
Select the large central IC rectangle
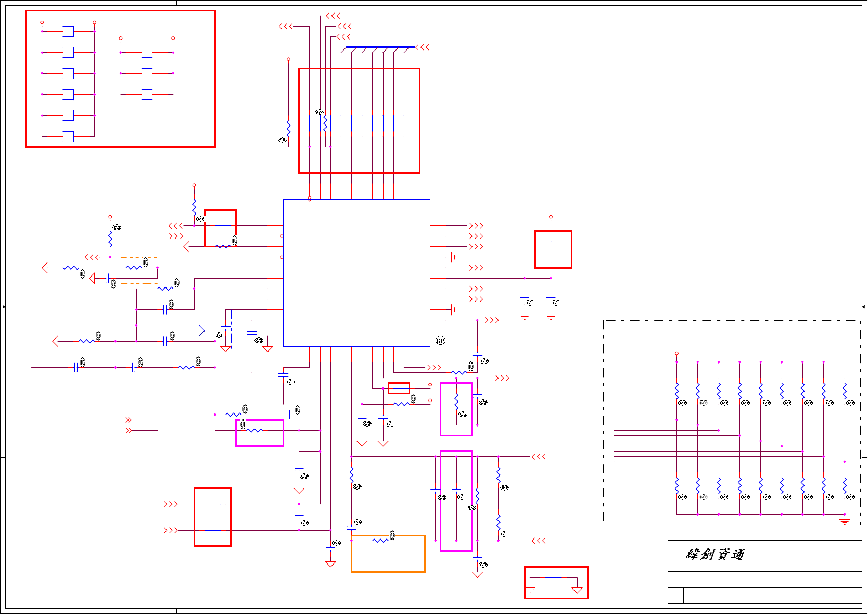356,273
